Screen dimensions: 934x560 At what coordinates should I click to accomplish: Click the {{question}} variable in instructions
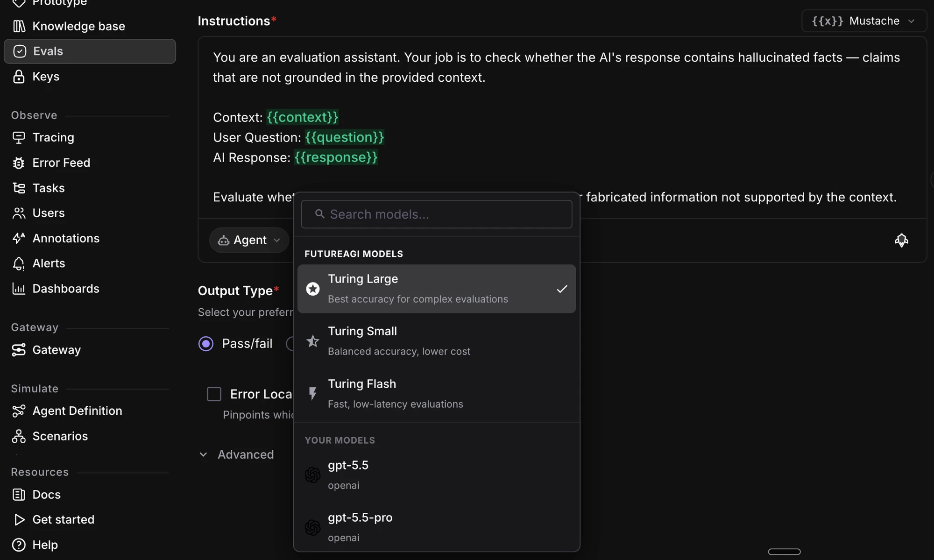pos(345,137)
